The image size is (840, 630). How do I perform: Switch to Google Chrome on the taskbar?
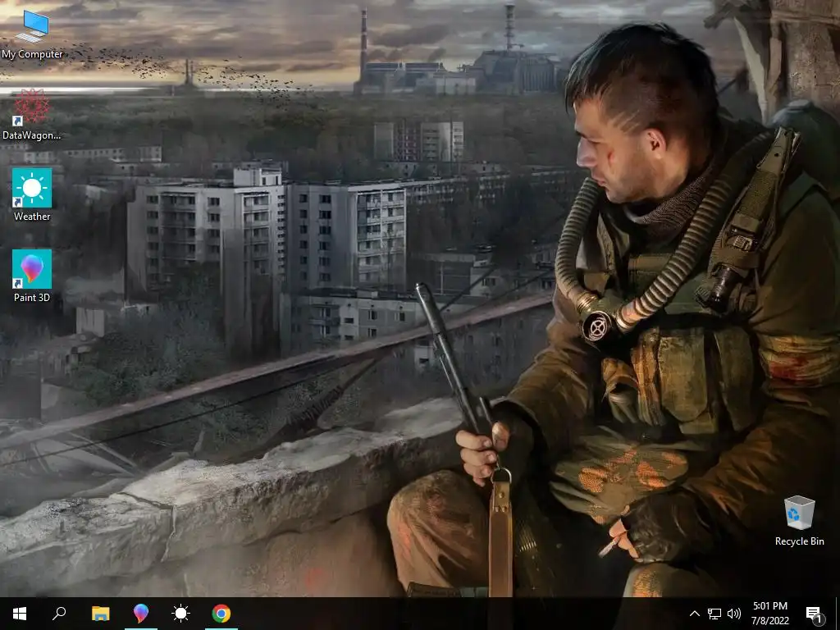(221, 614)
